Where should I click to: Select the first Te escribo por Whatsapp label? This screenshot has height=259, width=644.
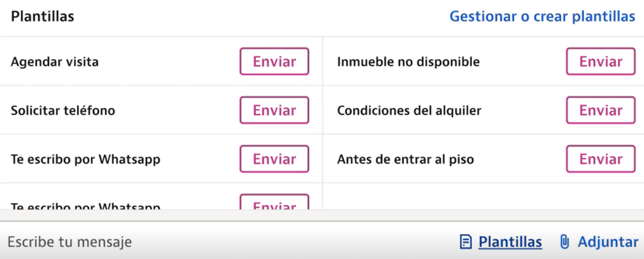point(85,159)
